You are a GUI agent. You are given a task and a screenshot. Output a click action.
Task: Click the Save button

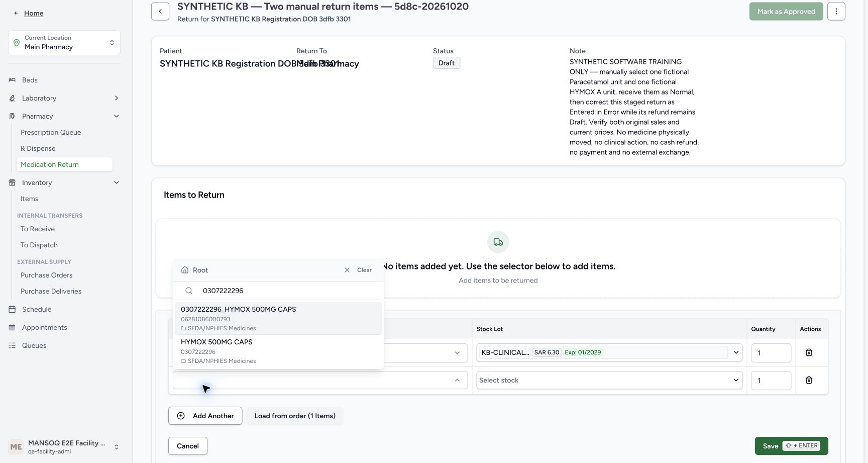coord(791,446)
